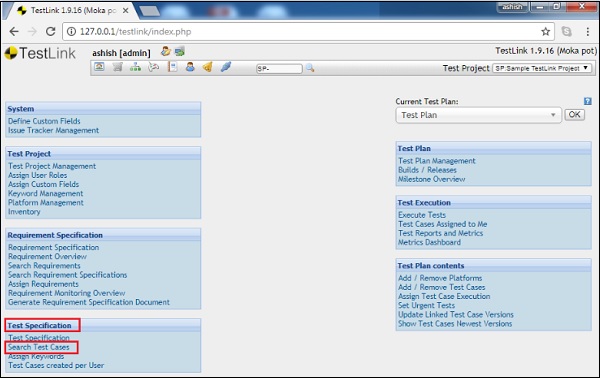Open Add / Remove Platforms link
600x378 pixels.
440,278
